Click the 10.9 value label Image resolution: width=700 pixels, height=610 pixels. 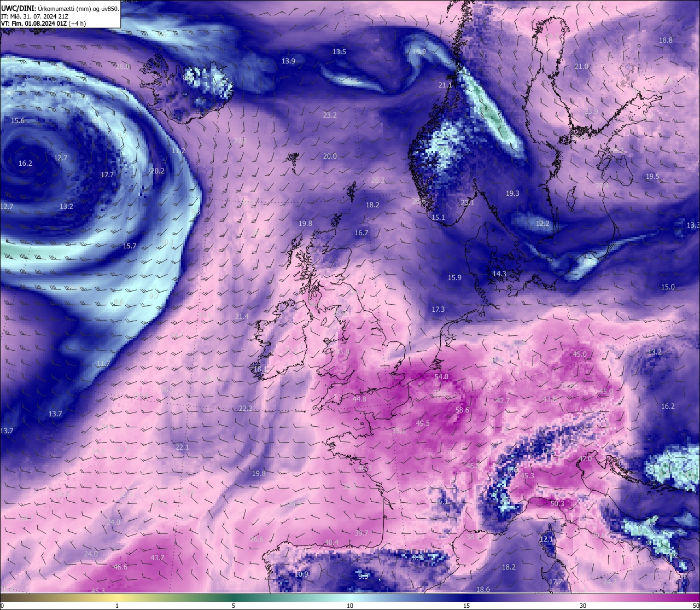point(302,574)
